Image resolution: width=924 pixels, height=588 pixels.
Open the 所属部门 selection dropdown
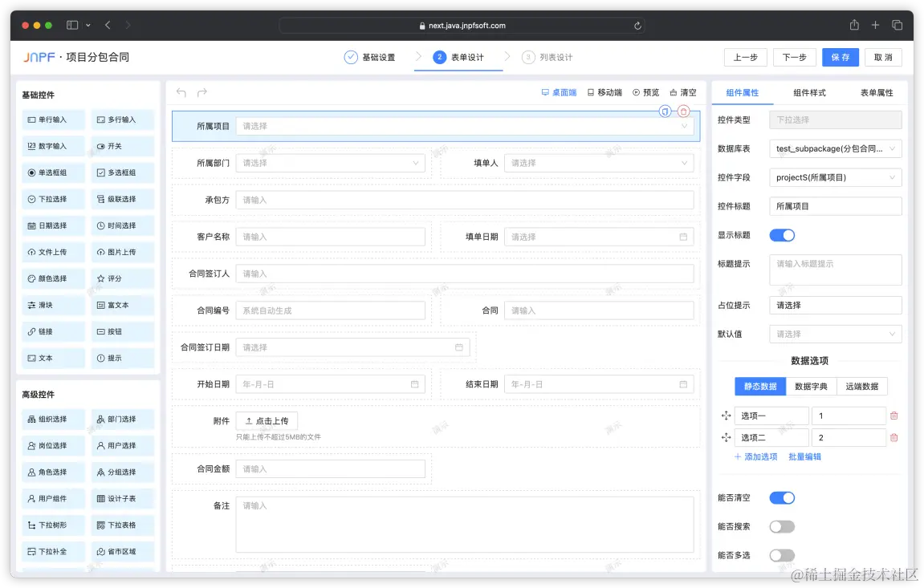[332, 162]
